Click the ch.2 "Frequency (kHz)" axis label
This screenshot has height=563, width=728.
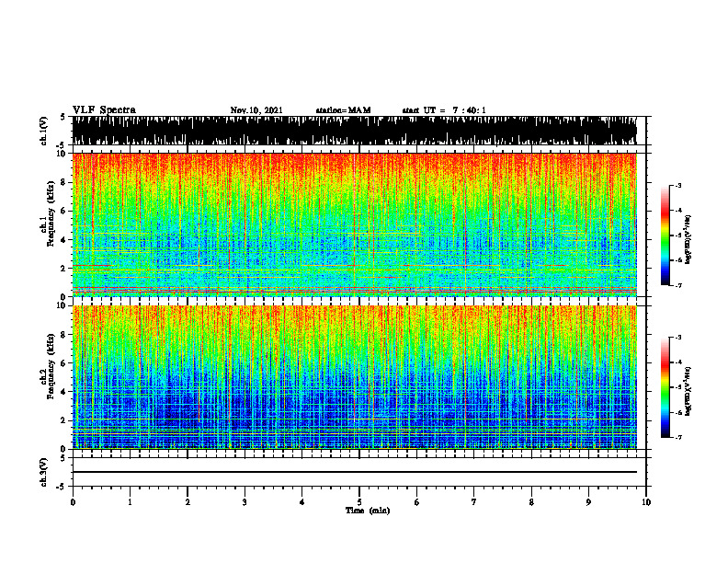[51, 365]
